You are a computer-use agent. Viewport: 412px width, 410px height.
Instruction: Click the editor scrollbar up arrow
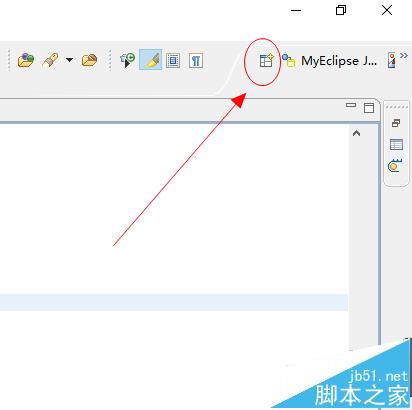[356, 133]
